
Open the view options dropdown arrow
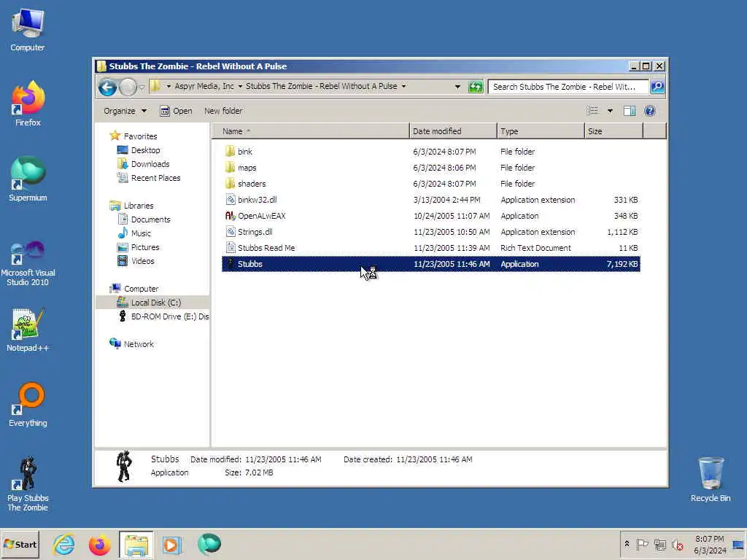tap(610, 111)
